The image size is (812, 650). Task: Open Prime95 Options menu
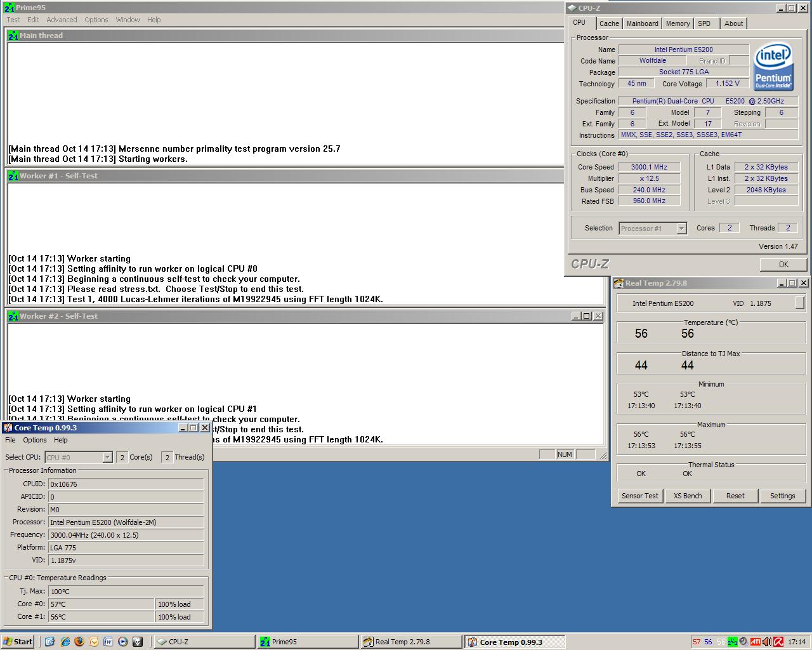96,20
